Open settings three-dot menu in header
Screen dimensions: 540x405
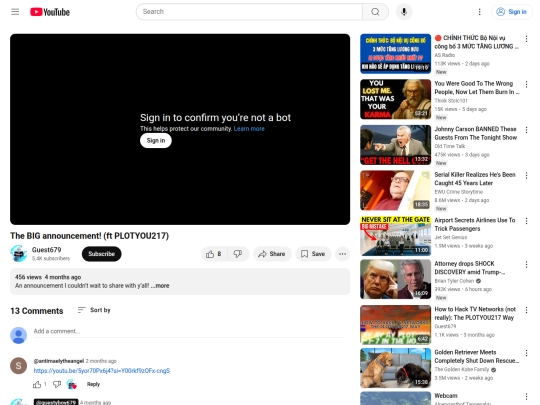pyautogui.click(x=479, y=12)
